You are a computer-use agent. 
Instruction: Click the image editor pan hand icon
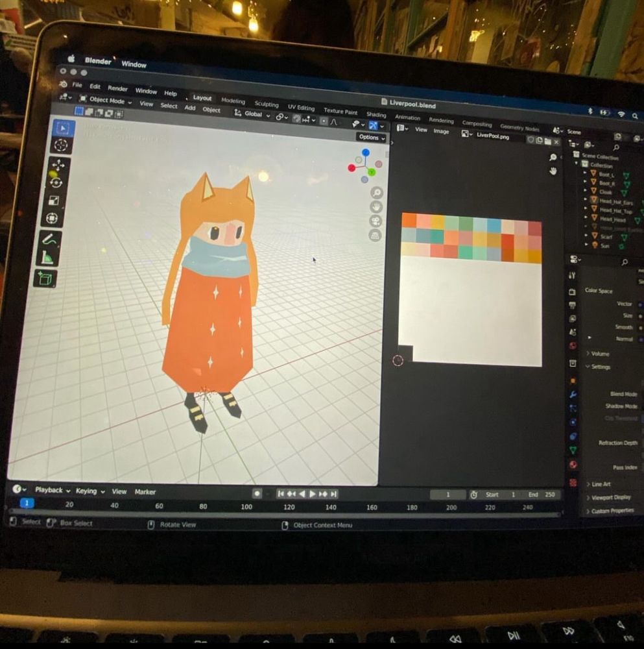point(553,171)
